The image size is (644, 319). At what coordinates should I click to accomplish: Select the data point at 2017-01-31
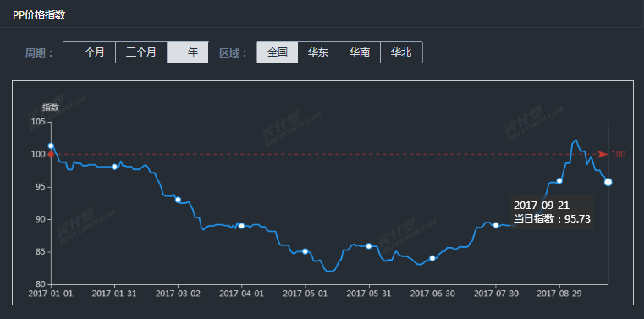coord(114,167)
